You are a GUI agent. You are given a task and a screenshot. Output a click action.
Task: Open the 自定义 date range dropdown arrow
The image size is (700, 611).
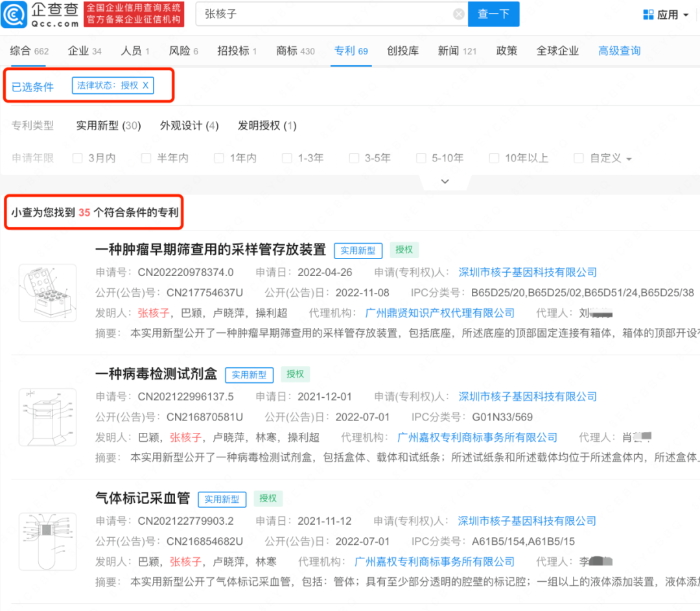point(629,159)
